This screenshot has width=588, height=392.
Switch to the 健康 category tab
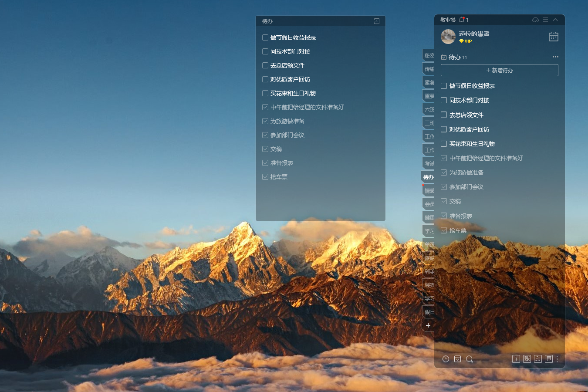click(x=429, y=217)
